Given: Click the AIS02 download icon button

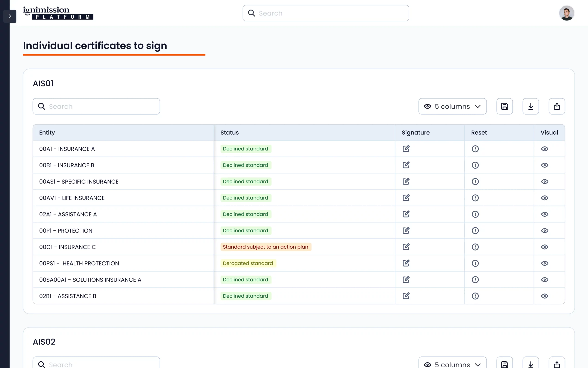Looking at the screenshot, I should [531, 363].
